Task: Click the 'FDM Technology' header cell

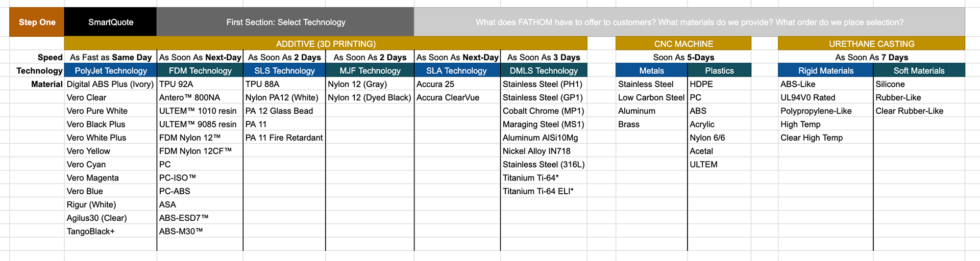Action: tap(200, 70)
